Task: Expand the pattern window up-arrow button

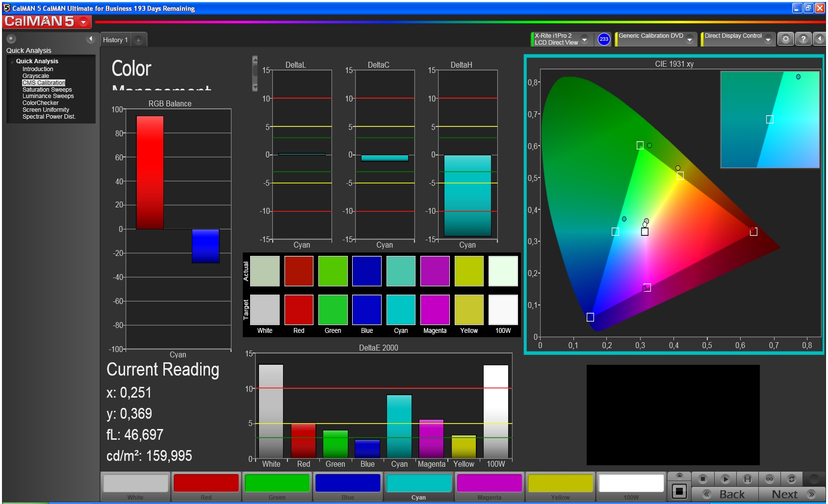Action: tap(679, 476)
